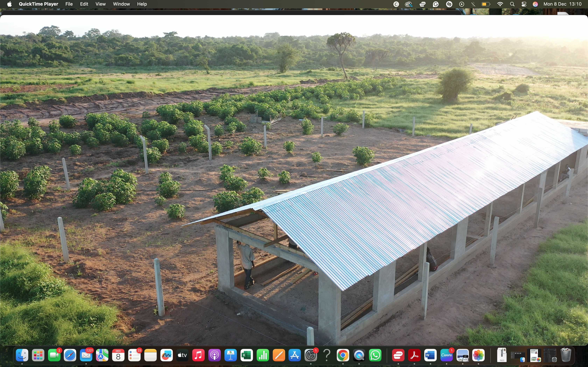This screenshot has height=367, width=588.
Task: Open the File menu
Action: (x=69, y=4)
